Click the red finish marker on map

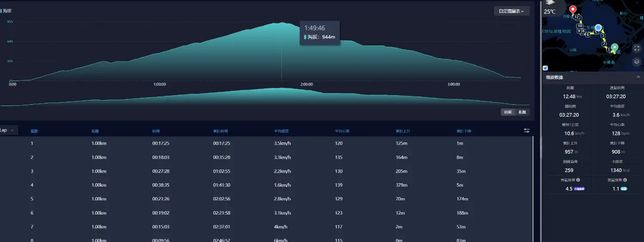pos(573,9)
